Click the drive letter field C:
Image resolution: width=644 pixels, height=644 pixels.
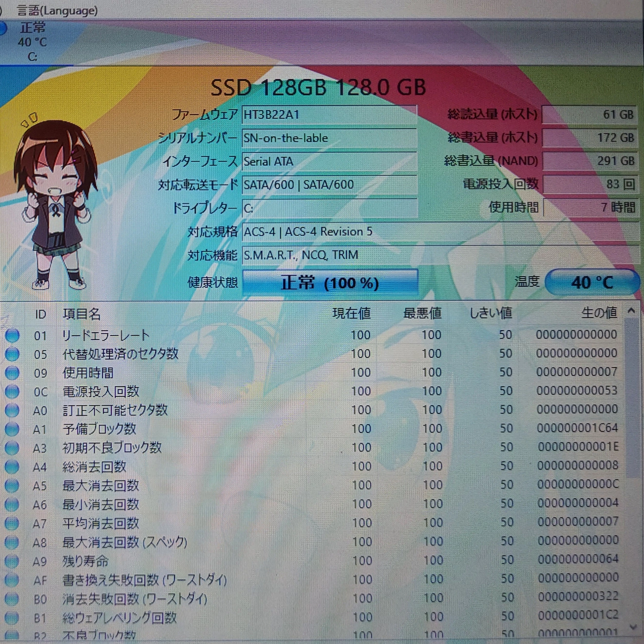tap(329, 208)
